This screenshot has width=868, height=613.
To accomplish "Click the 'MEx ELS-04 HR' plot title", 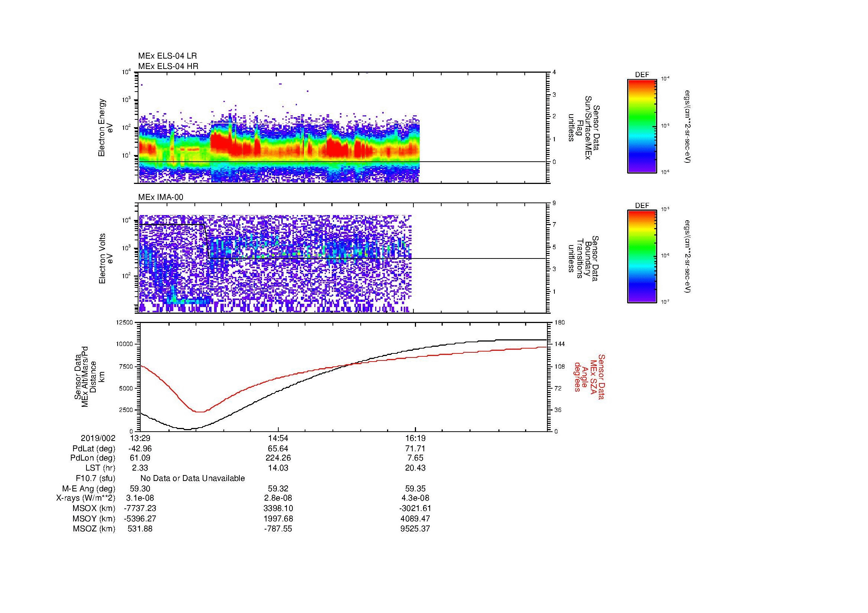I will [x=168, y=66].
